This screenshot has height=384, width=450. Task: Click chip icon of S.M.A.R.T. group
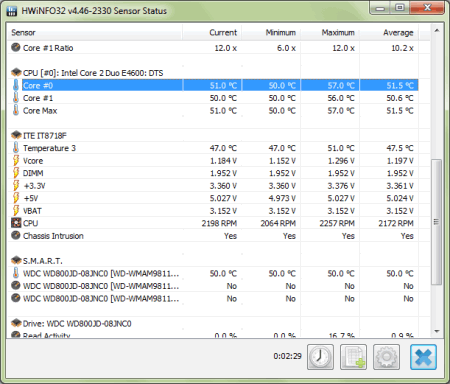(16, 260)
